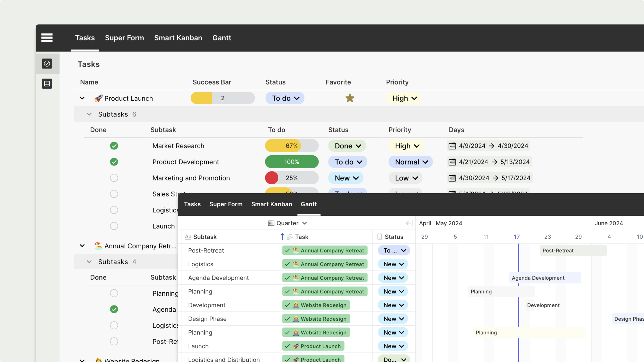Uncheck Product Development done checkbox
The width and height of the screenshot is (644, 362).
click(x=114, y=162)
